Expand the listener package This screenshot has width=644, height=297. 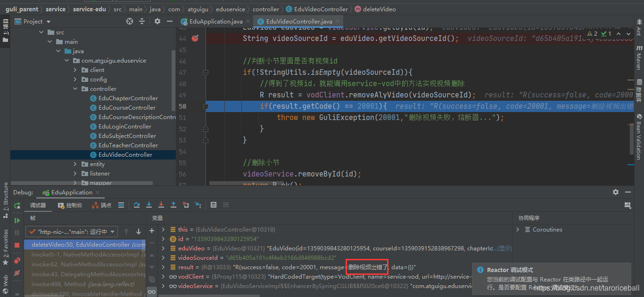(75, 173)
